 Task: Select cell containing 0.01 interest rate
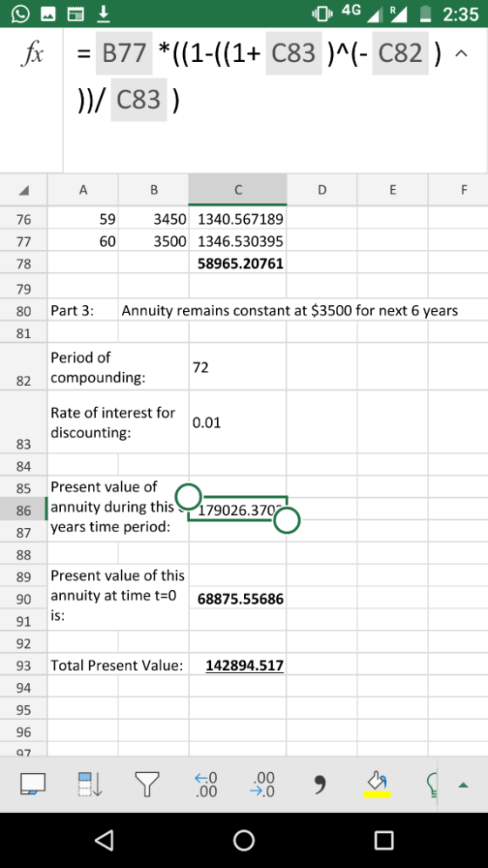point(237,423)
